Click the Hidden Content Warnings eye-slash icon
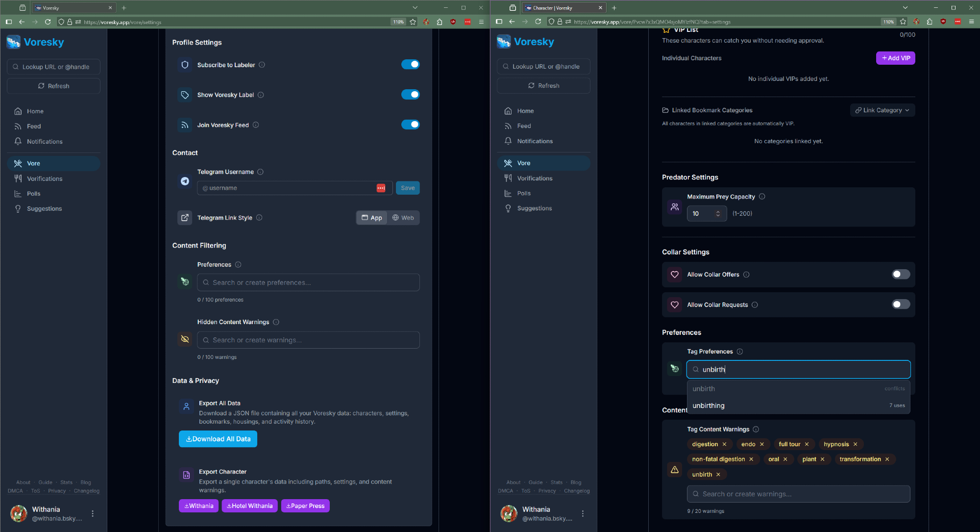 tap(185, 339)
